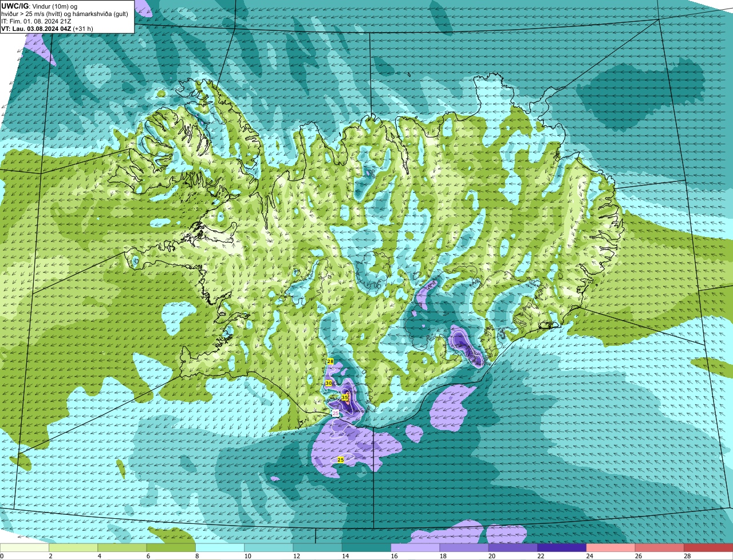Click the yellow gust label reading 28
This screenshot has width=733, height=560.
330,361
